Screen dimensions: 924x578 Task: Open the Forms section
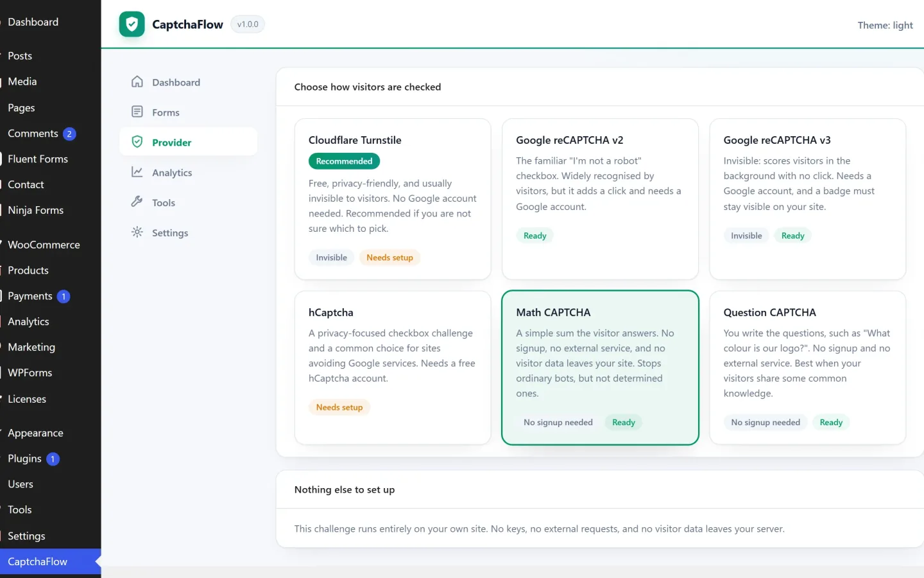[x=188, y=112]
